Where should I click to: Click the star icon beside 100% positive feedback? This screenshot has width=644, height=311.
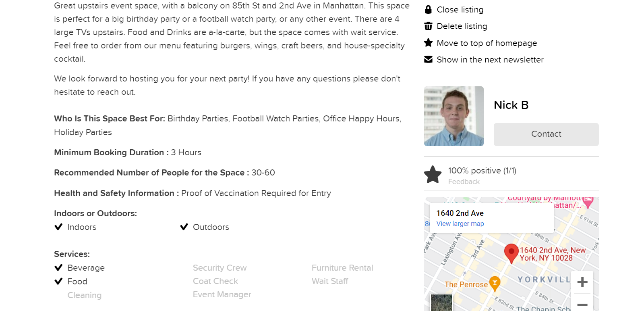coord(433,174)
